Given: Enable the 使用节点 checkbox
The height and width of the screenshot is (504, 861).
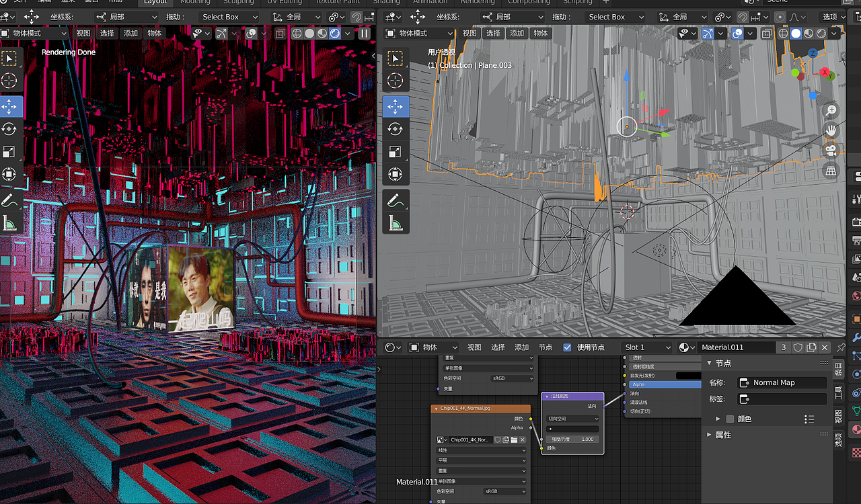Looking at the screenshot, I should [x=567, y=347].
